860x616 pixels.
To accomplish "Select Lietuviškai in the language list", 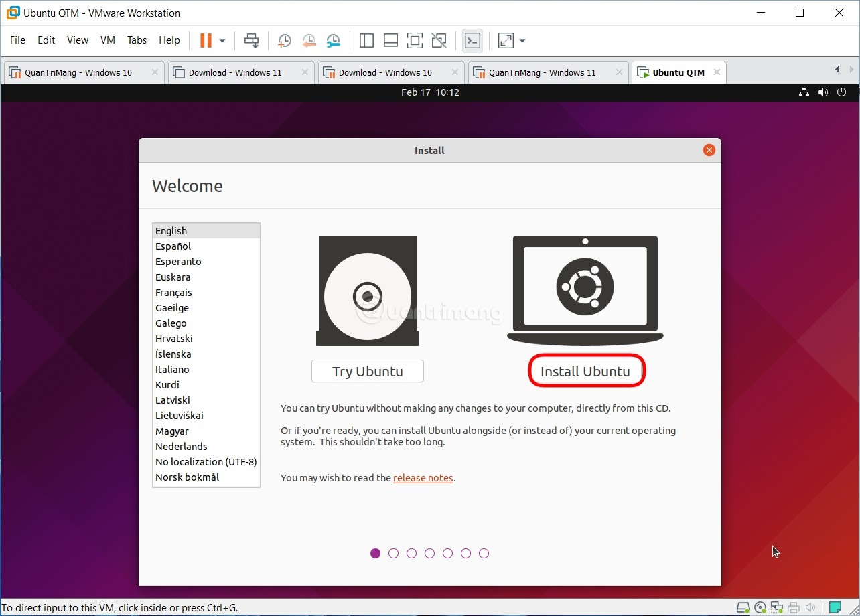I will [x=206, y=416].
